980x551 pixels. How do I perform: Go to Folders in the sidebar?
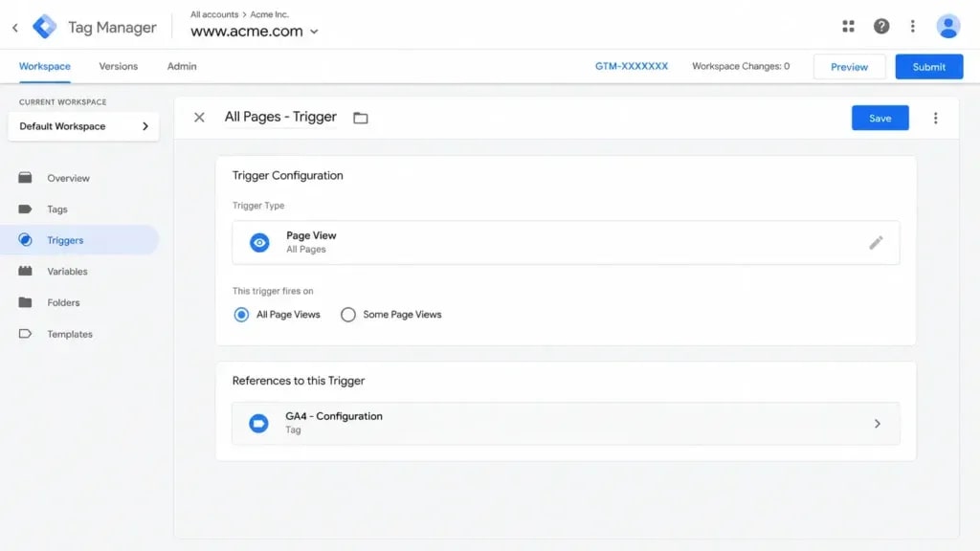tap(63, 302)
